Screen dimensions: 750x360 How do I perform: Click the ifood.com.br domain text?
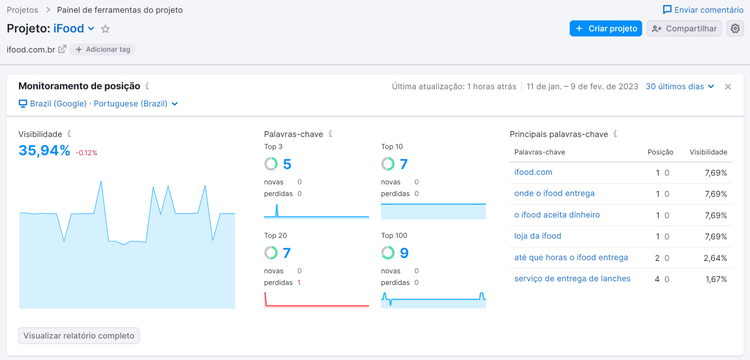pos(31,49)
